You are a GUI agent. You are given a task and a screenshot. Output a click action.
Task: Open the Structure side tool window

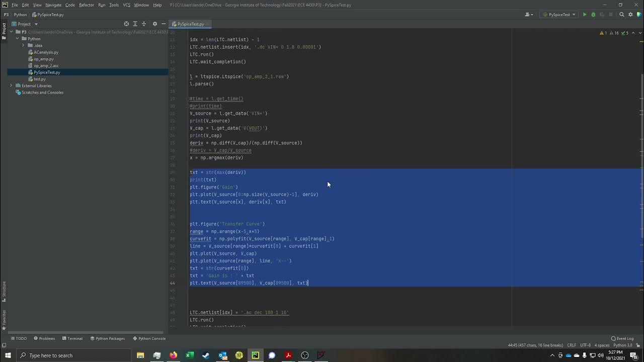4,291
